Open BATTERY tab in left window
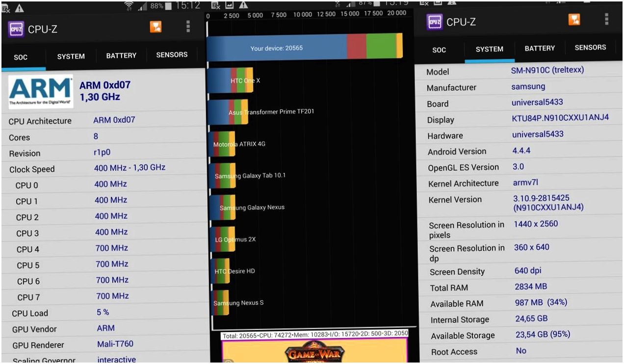The image size is (624, 364). click(121, 55)
